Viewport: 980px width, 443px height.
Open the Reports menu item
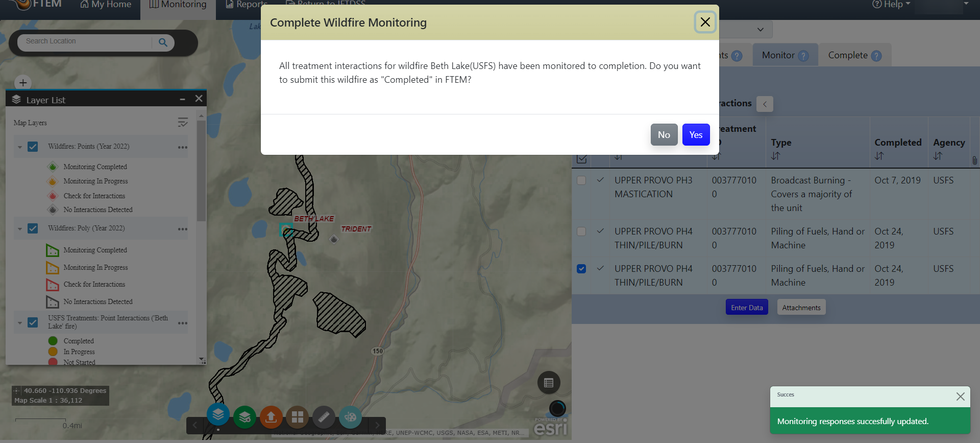click(x=247, y=5)
